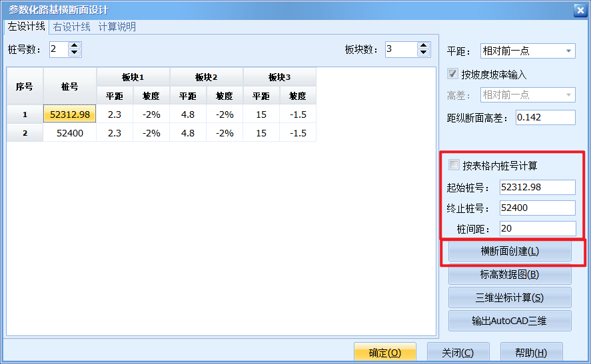Select the 左设计线 tab

tap(26, 27)
